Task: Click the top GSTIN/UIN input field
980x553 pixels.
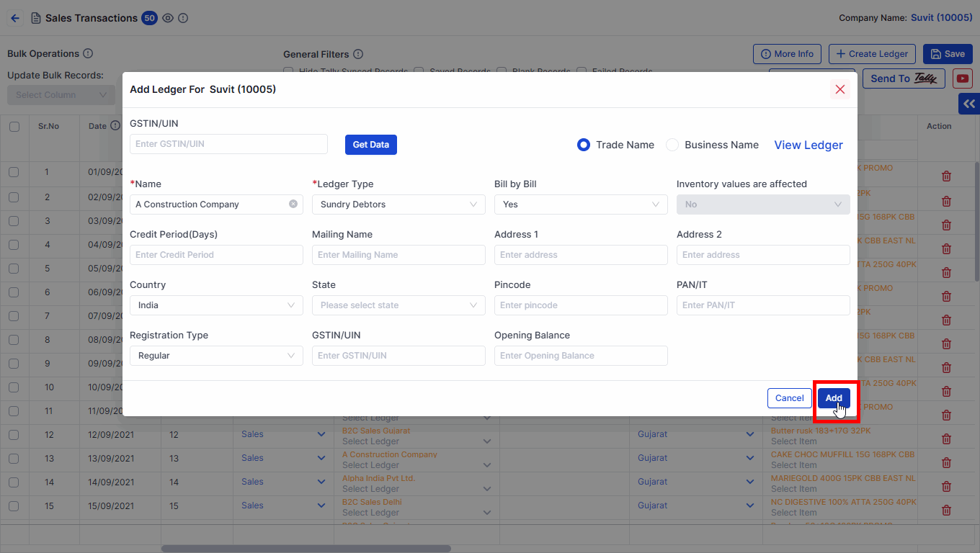Action: coord(228,144)
